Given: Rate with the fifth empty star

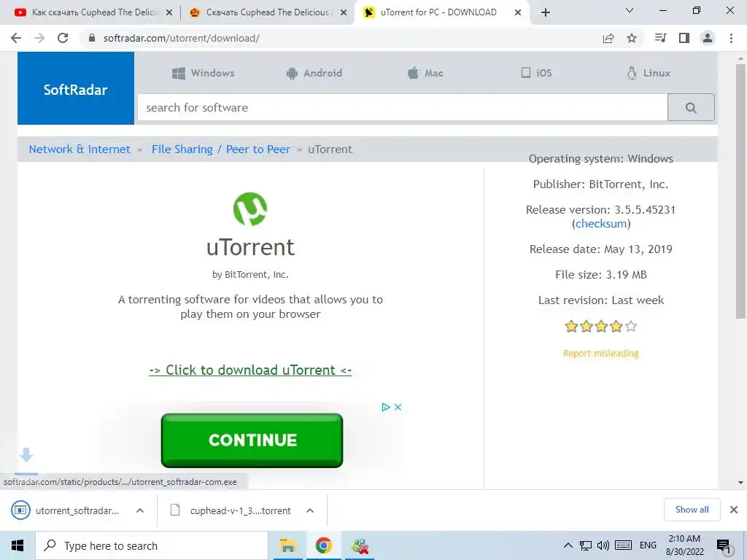Looking at the screenshot, I should [631, 326].
